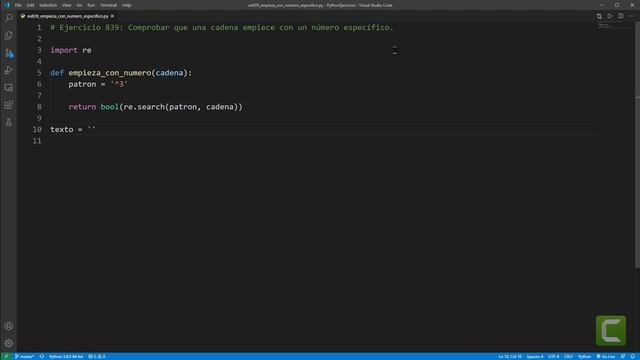Open the File menu
This screenshot has height=360, width=640.
[18, 5]
